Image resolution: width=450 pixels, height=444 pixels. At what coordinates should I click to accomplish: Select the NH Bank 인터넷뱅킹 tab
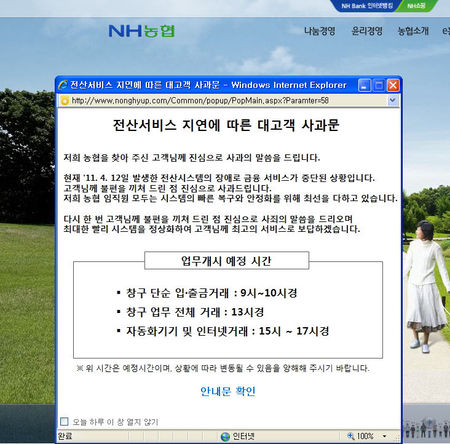click(x=367, y=6)
